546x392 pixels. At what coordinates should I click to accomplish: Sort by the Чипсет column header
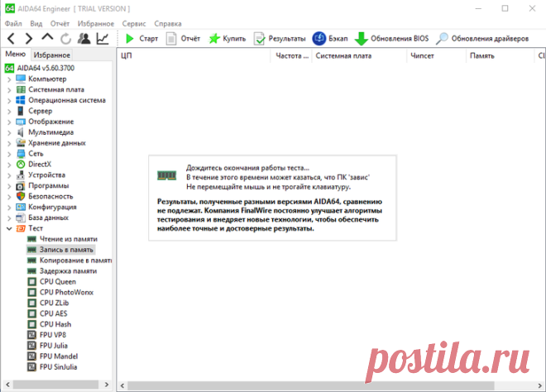click(x=436, y=55)
